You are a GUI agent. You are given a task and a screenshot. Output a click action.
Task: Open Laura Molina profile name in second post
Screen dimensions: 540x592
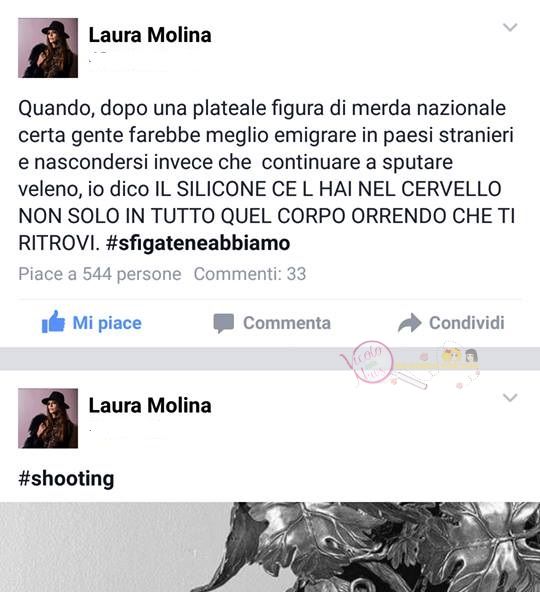[150, 405]
